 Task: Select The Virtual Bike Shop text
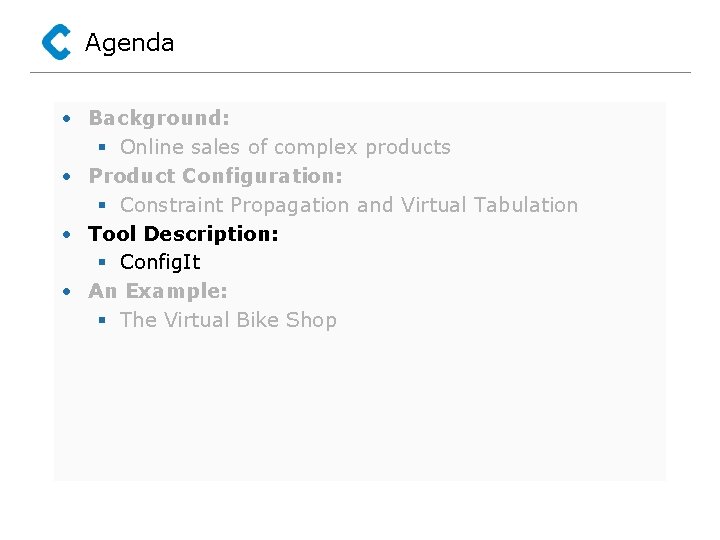point(228,320)
